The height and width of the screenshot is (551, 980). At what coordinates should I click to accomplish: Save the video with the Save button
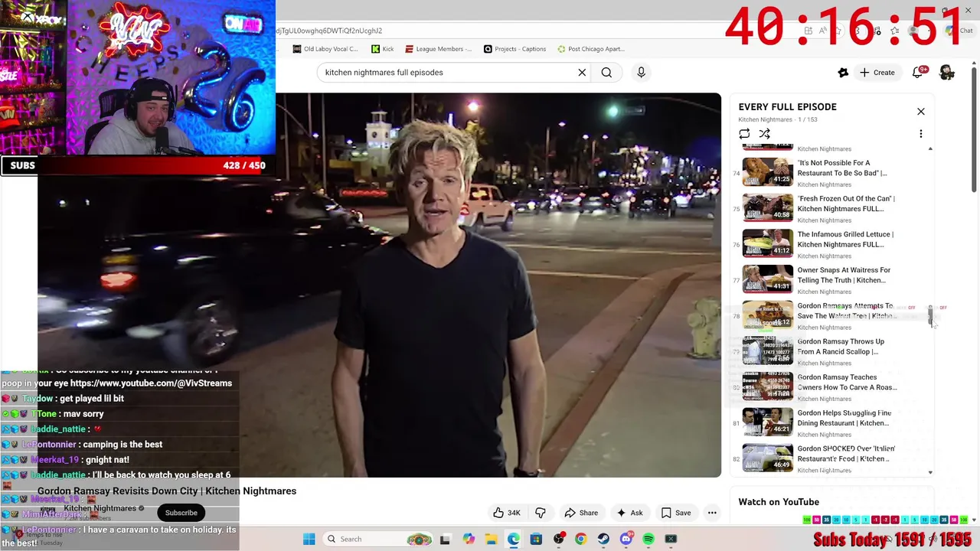[x=676, y=513]
